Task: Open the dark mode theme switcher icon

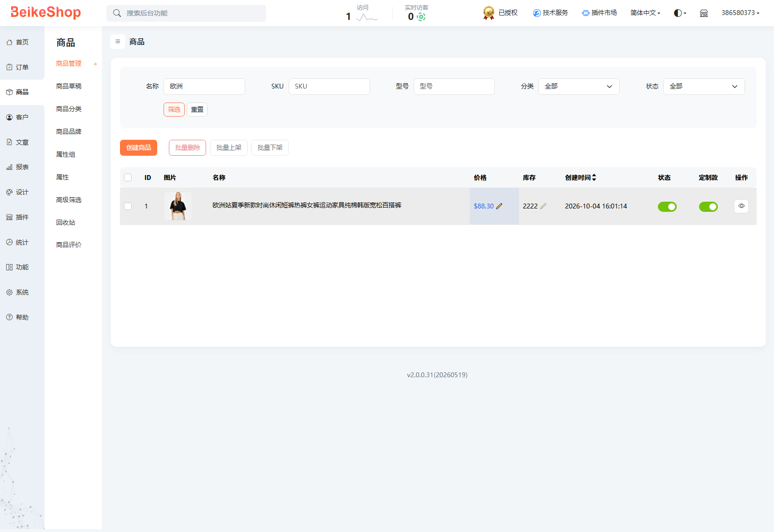Action: point(680,13)
